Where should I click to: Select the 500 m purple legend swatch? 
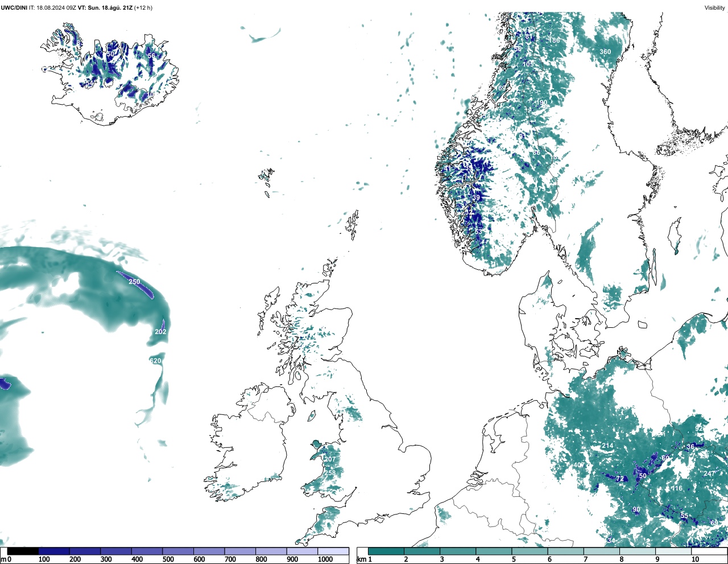pos(178,551)
